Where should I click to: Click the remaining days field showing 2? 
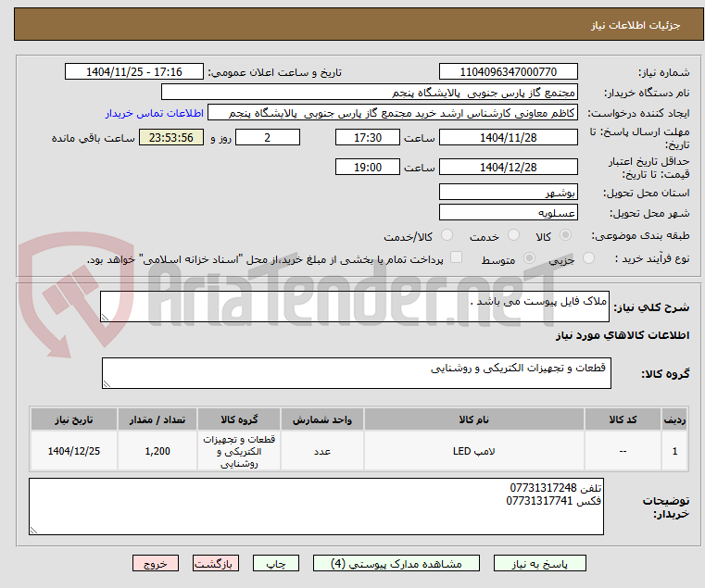268,137
